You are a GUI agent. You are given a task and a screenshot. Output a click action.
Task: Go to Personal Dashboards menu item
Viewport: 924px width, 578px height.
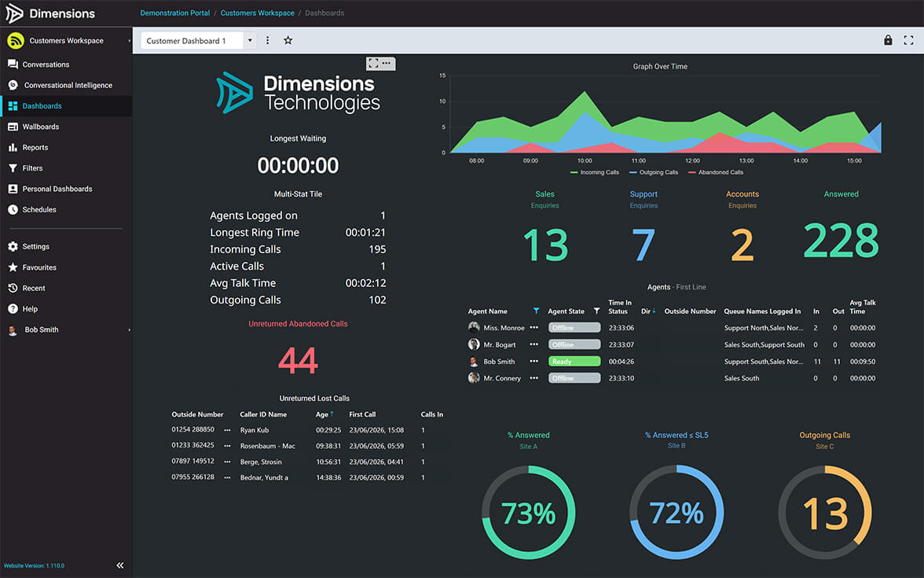(x=57, y=189)
